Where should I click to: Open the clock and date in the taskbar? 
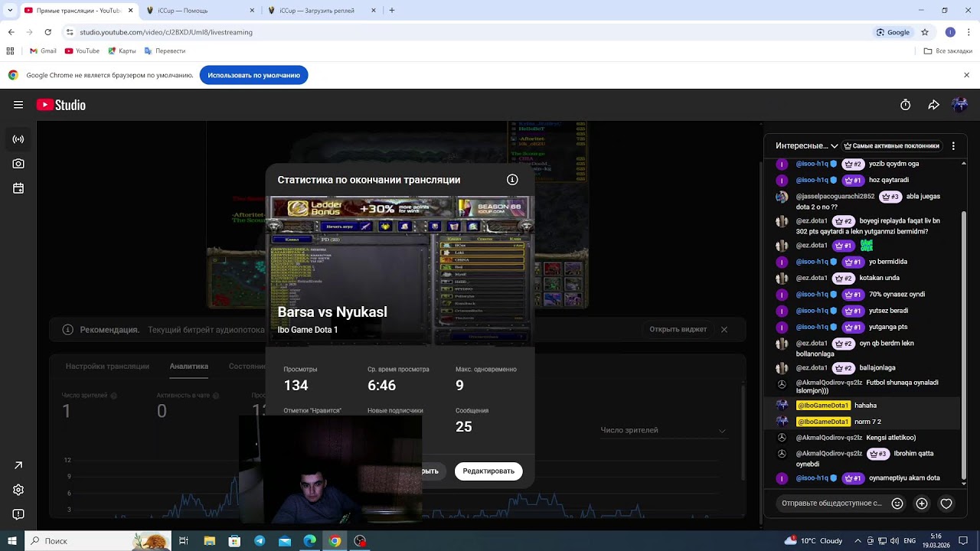click(x=936, y=541)
